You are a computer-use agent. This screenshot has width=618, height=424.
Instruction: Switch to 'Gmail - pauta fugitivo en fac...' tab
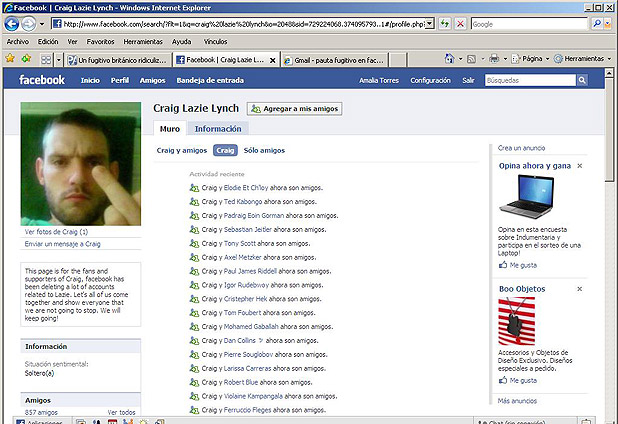click(335, 60)
